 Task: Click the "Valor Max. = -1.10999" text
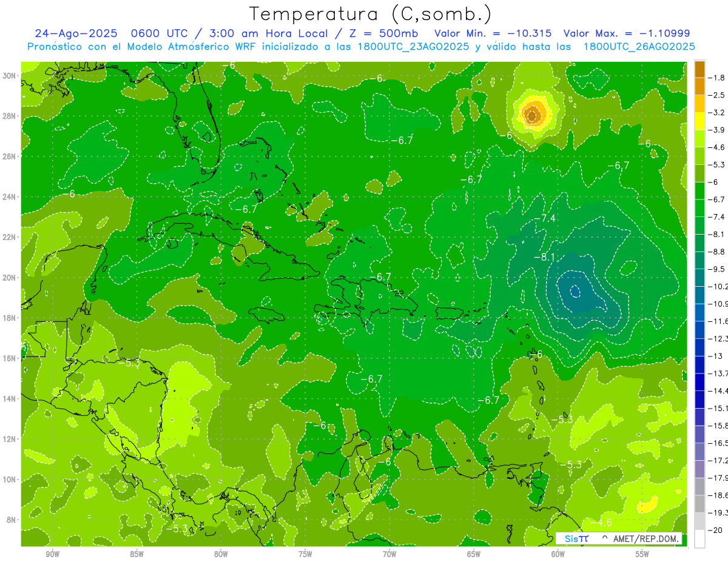pyautogui.click(x=627, y=33)
